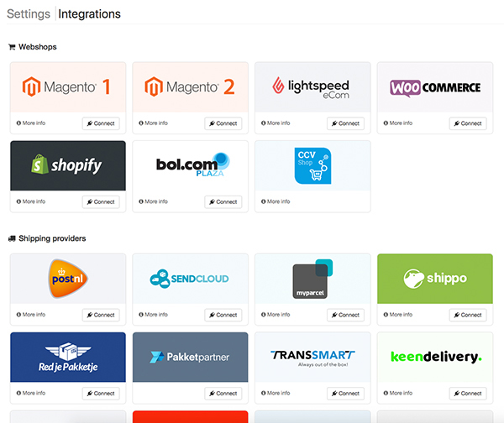Open the Sendcloud logo card

(x=191, y=279)
